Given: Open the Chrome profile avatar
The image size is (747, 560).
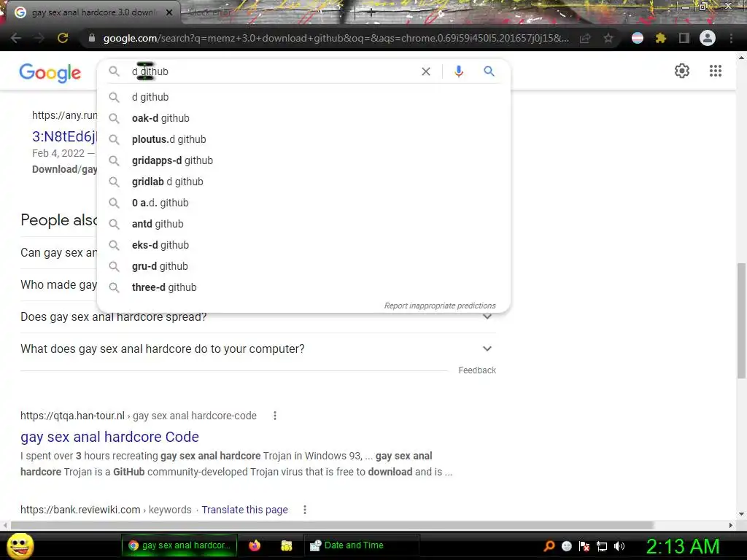Looking at the screenshot, I should coord(708,38).
